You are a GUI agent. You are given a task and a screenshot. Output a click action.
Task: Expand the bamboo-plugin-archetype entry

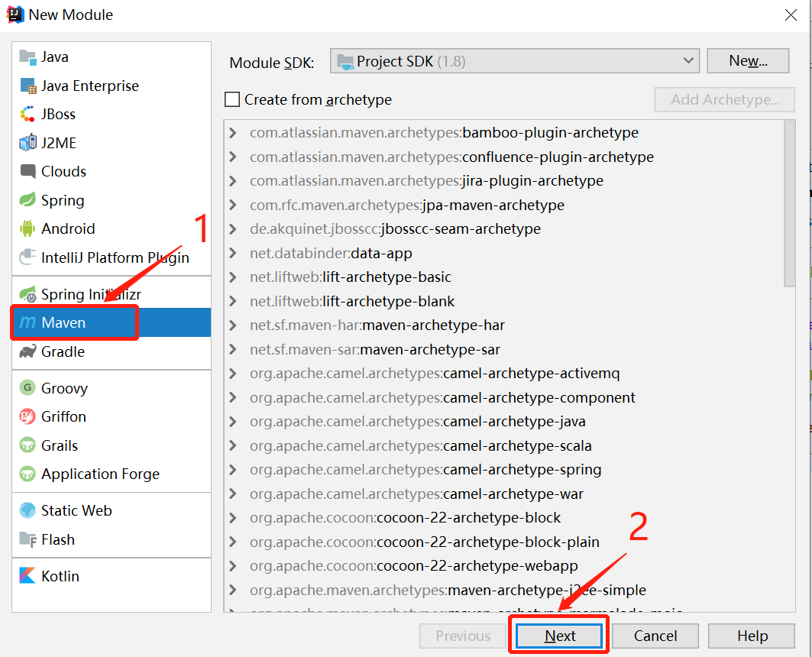pos(233,132)
